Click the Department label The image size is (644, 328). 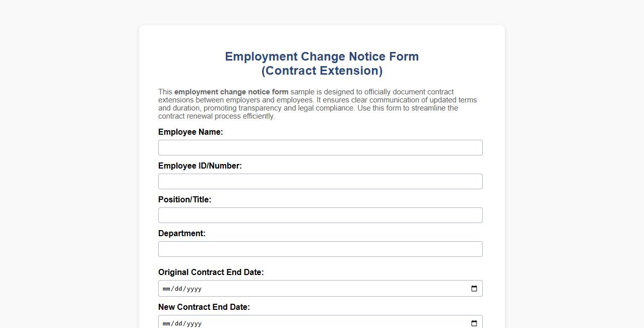pos(182,233)
